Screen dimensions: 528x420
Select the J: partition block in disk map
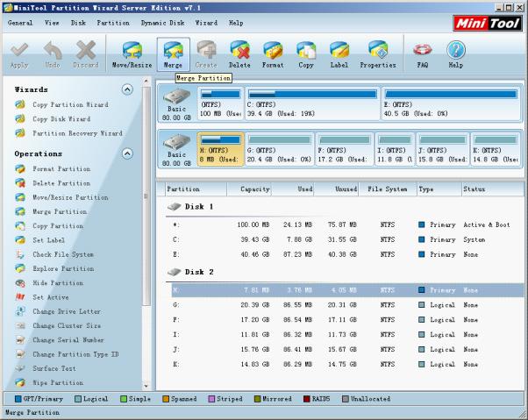[x=442, y=149]
